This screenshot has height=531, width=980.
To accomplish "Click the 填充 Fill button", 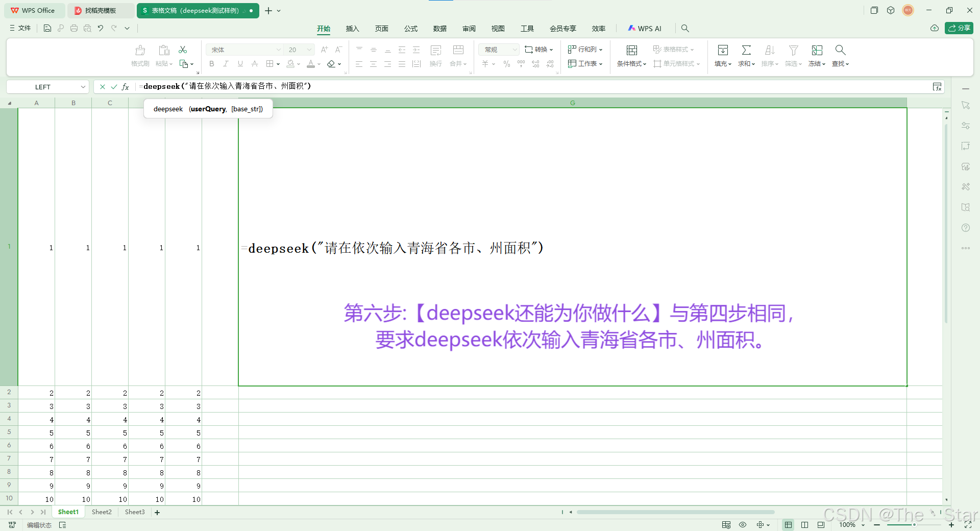I will click(x=723, y=56).
